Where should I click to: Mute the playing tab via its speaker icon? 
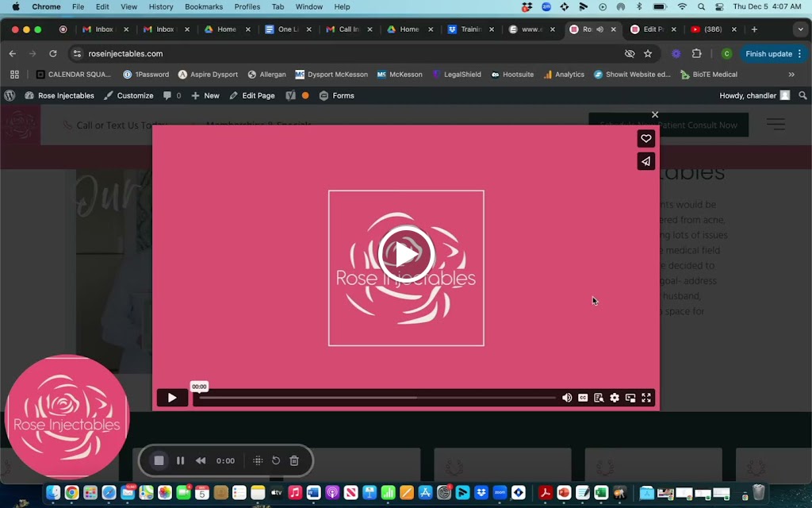600,29
